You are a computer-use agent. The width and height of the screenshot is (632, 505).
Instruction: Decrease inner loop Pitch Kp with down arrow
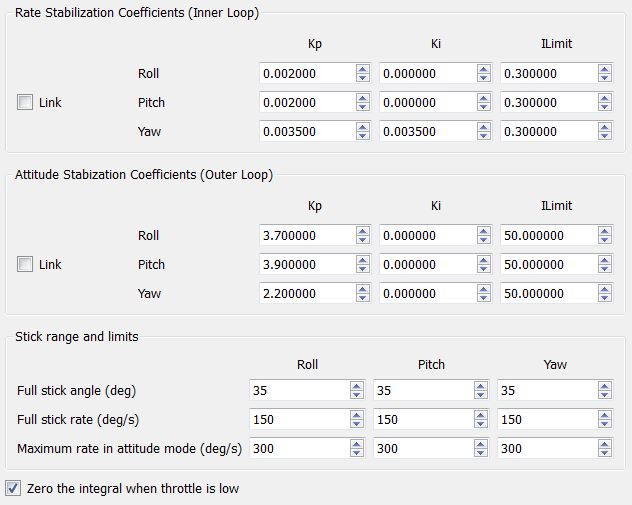pyautogui.click(x=363, y=107)
